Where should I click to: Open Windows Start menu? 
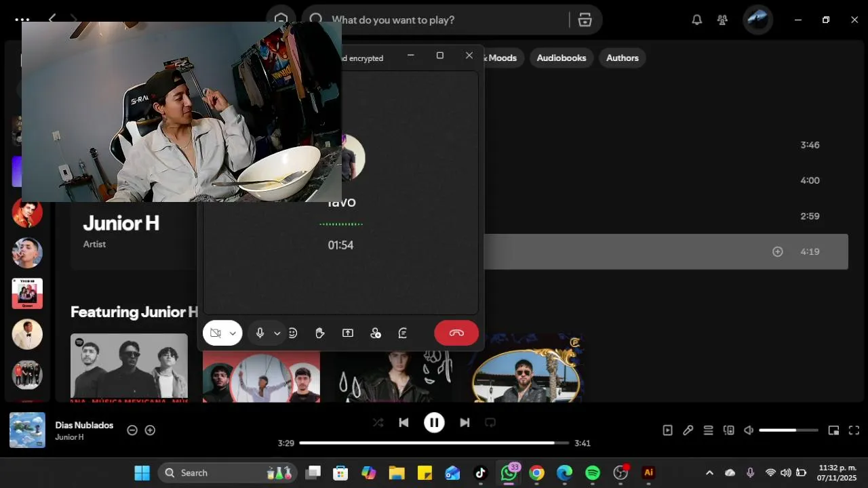point(142,472)
